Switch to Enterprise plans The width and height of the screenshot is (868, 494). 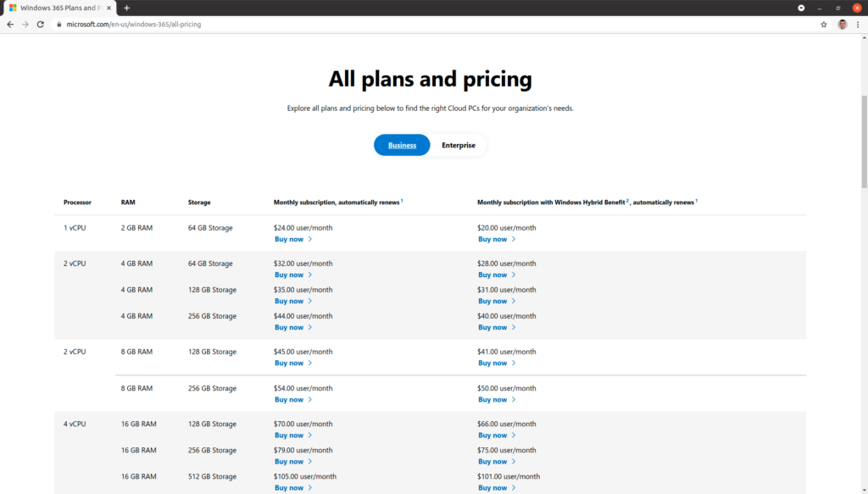pos(459,145)
